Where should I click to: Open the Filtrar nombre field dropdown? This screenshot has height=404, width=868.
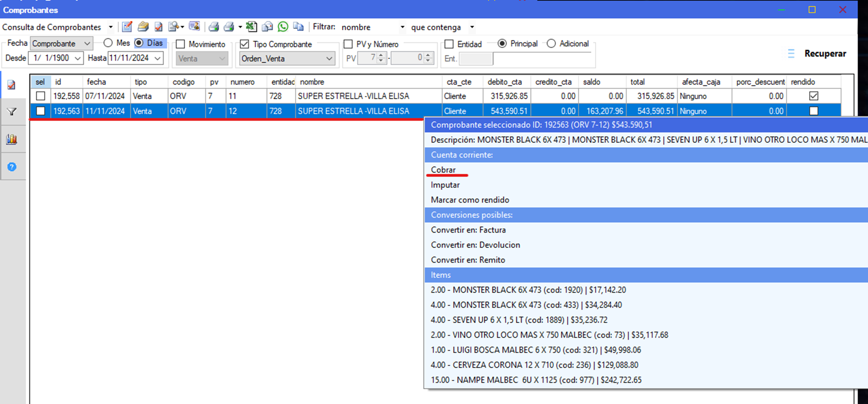pos(402,28)
